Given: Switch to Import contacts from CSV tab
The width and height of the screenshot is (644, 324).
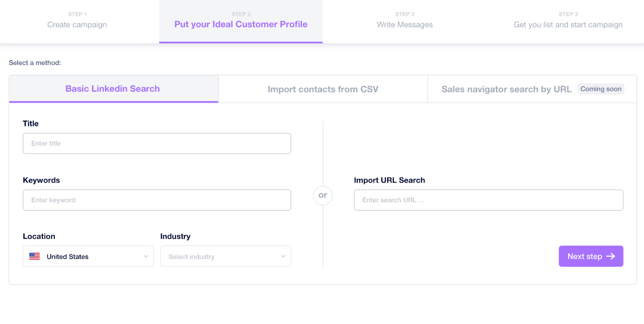Looking at the screenshot, I should tap(323, 89).
